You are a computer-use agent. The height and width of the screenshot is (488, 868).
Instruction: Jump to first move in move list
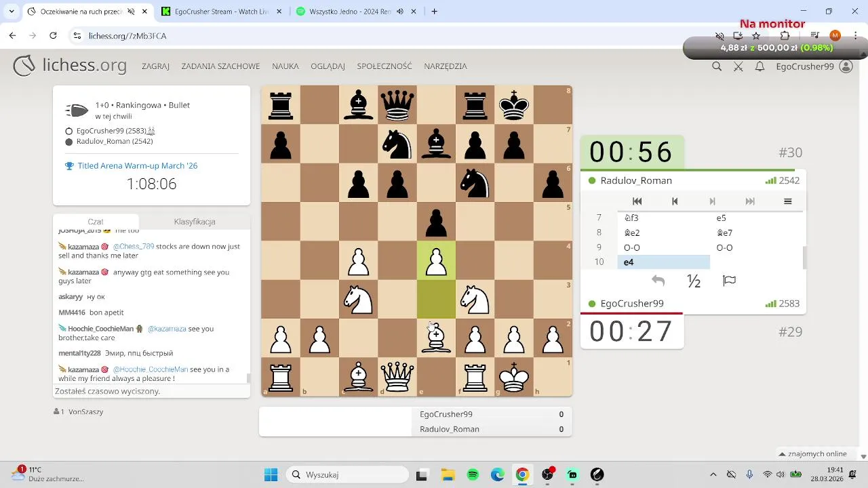(637, 201)
